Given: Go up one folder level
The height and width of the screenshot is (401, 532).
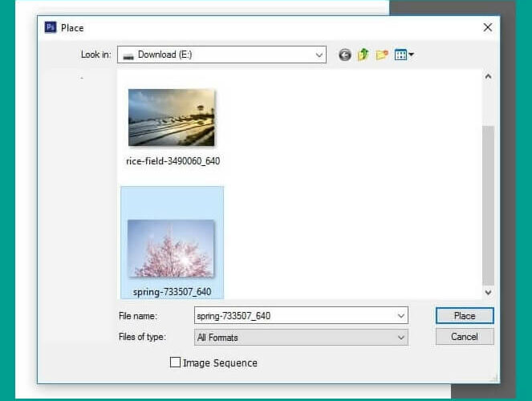Looking at the screenshot, I should pyautogui.click(x=363, y=55).
